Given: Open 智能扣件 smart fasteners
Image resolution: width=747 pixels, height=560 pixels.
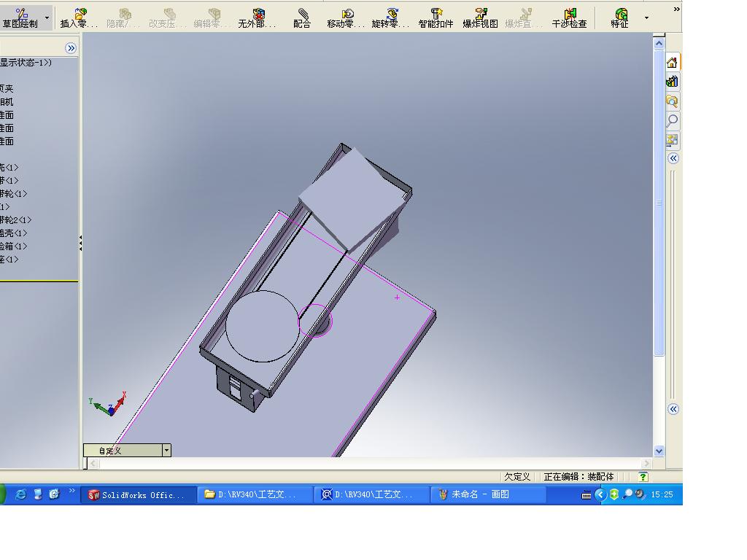Looking at the screenshot, I should (436, 18).
